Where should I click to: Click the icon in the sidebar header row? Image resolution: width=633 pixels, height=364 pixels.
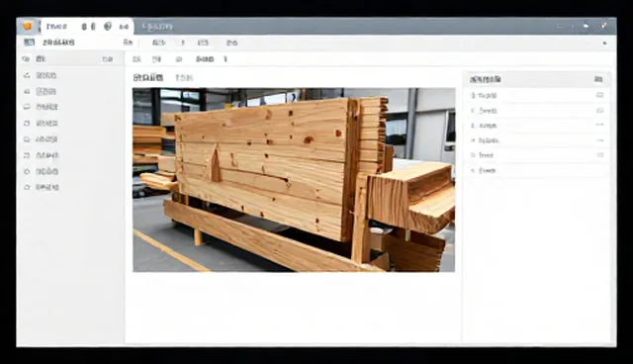[x=26, y=59]
